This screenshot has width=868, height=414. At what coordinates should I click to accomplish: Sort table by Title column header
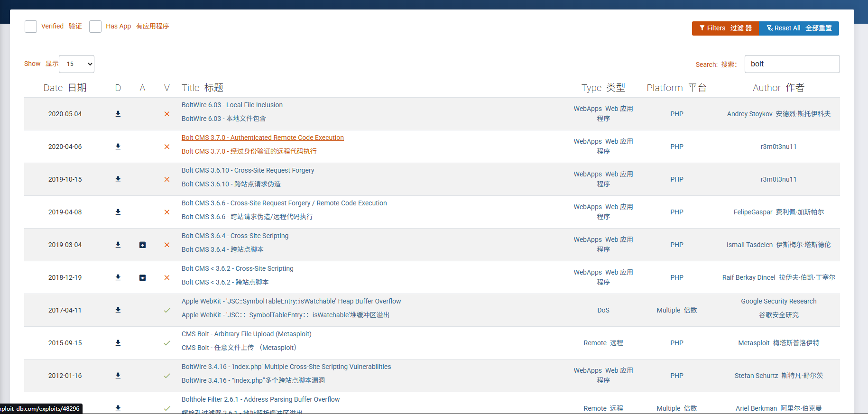[203, 88]
